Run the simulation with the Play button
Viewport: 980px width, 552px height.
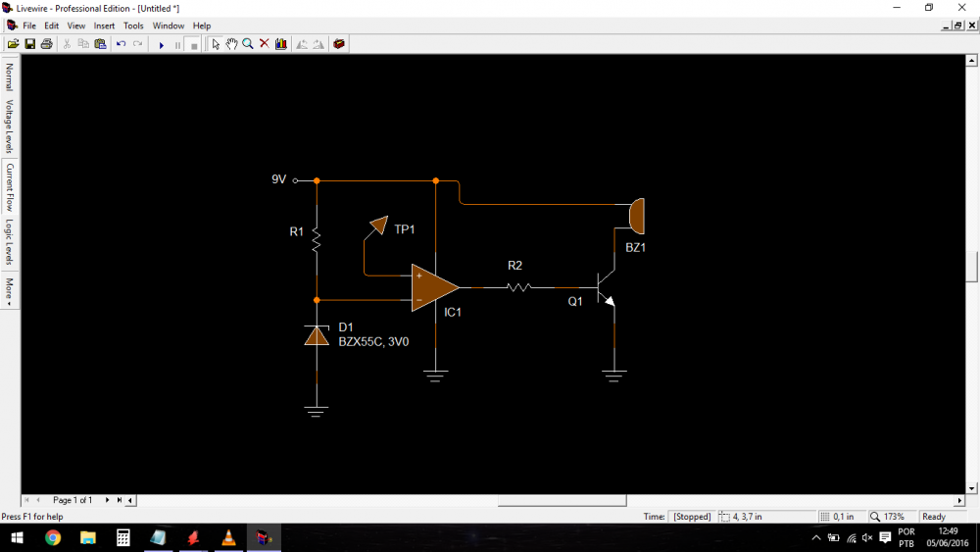pos(162,44)
